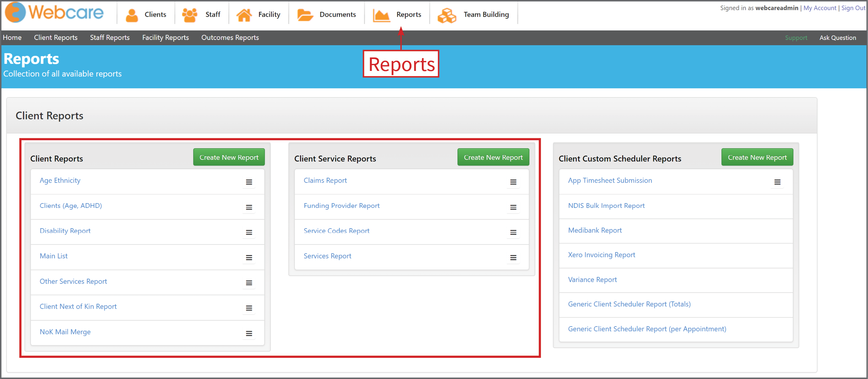The image size is (868, 379).
Task: Click the Sign Out link
Action: pyautogui.click(x=853, y=8)
